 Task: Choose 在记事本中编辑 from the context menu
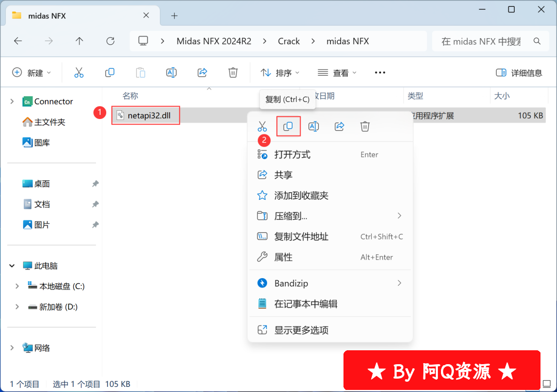point(330,304)
